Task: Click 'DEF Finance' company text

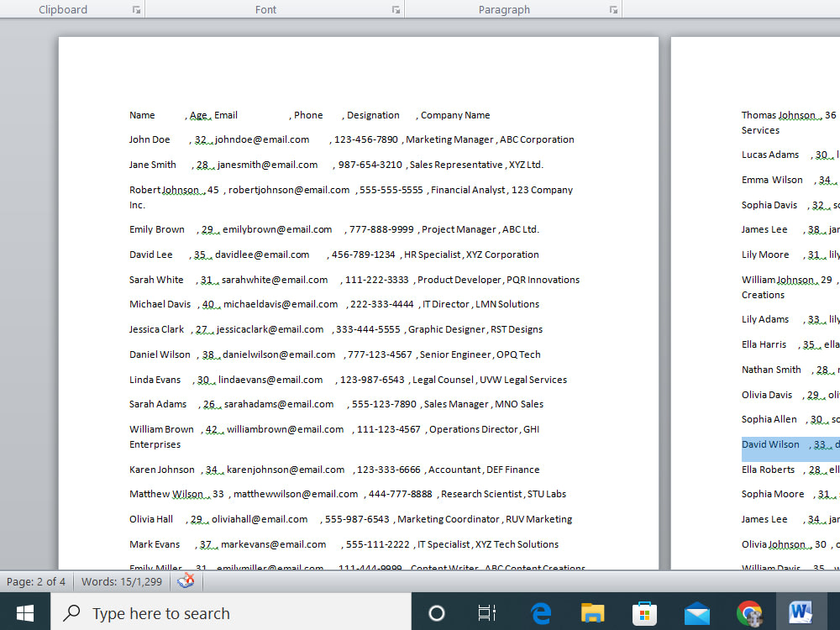Action: [x=512, y=470]
